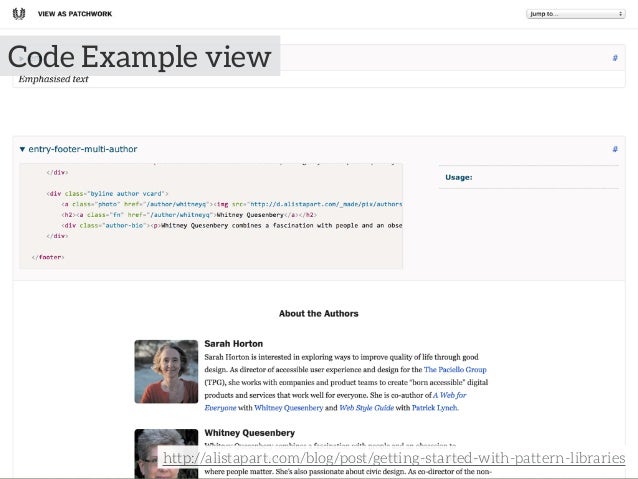Collapse the entry-footer-multi-author section triangle
This screenshot has height=479, width=638.
coord(22,149)
